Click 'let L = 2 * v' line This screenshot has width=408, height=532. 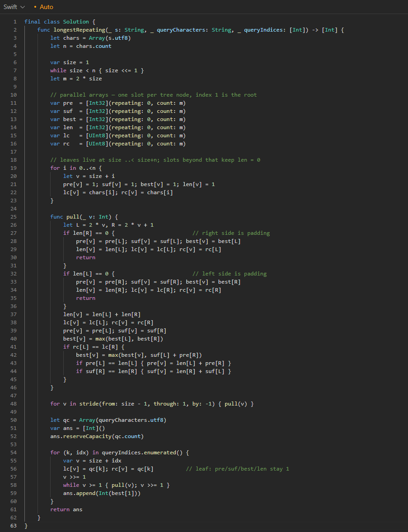(108, 225)
